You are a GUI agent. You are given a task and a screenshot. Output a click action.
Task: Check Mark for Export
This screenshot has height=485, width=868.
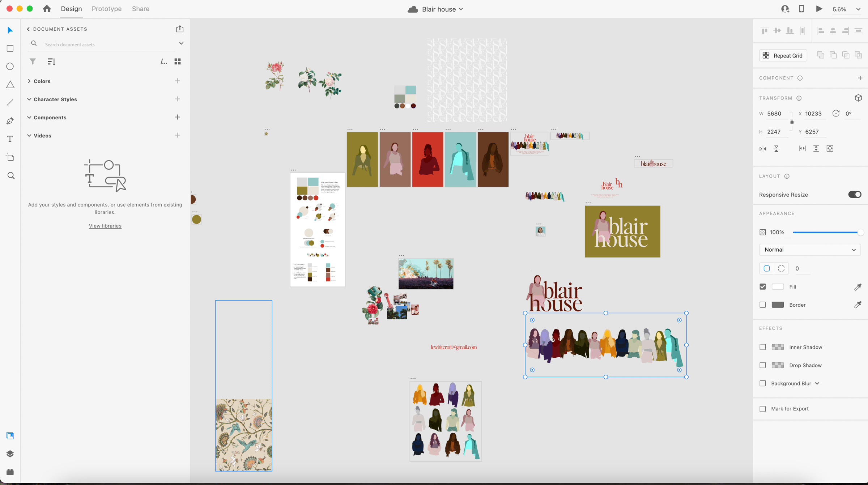[763, 409]
